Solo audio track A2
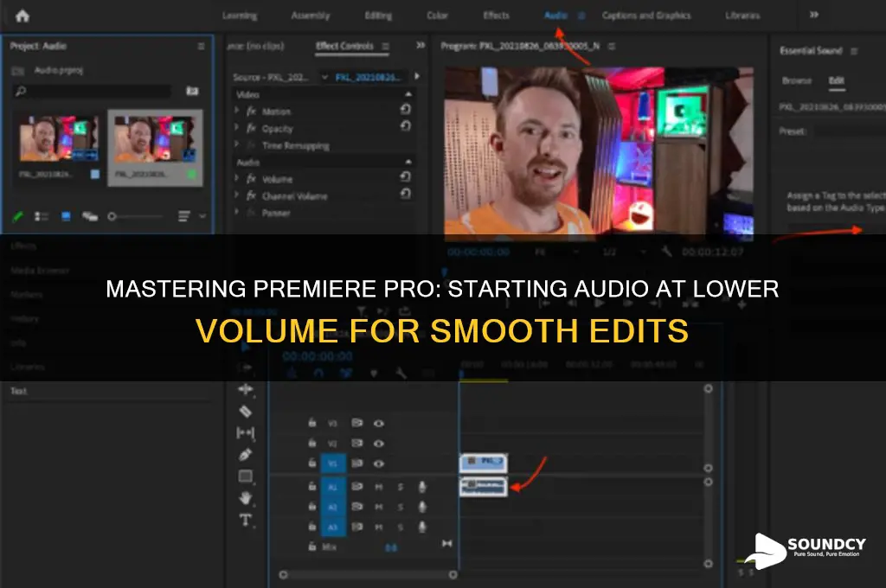The height and width of the screenshot is (588, 886). pyautogui.click(x=400, y=508)
